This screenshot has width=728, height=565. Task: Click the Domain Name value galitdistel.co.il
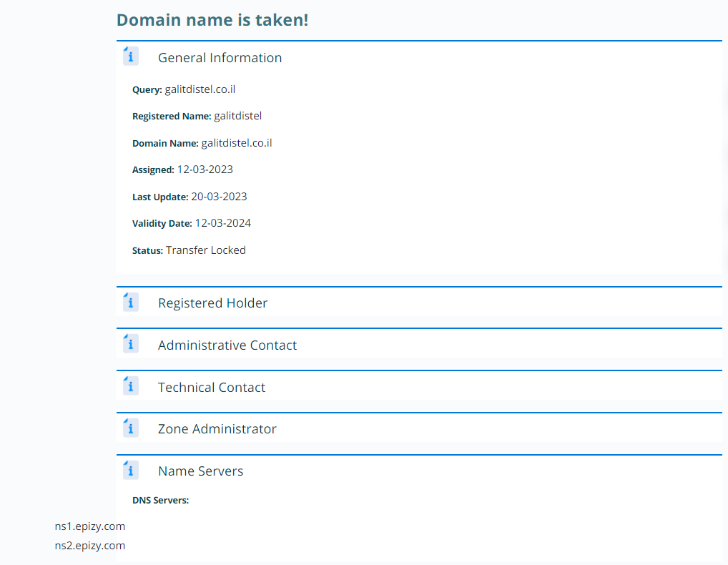pos(236,143)
